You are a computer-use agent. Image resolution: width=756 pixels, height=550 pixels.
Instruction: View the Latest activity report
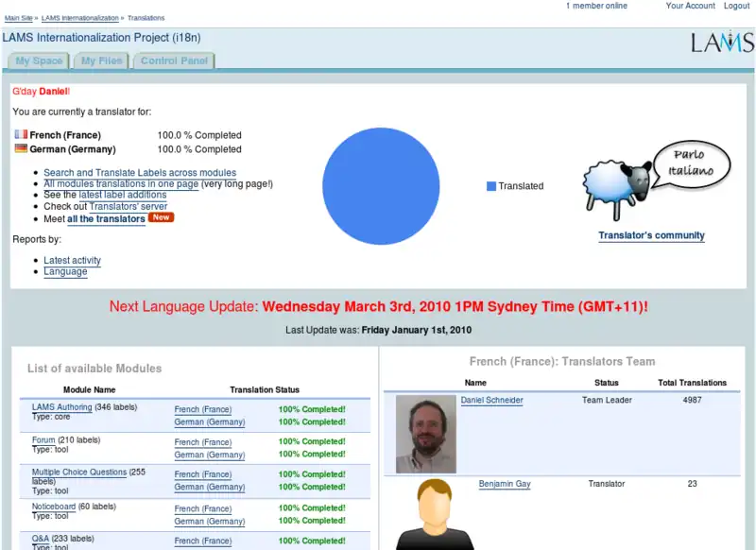pos(72,260)
